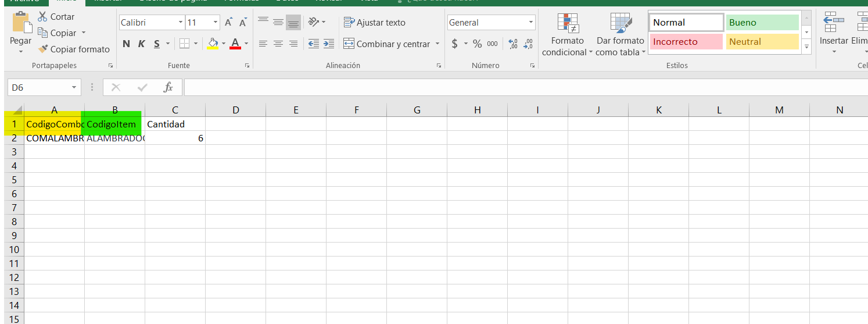The width and height of the screenshot is (868, 324).
Task: Select the green CodigoItem cell
Action: click(x=114, y=124)
